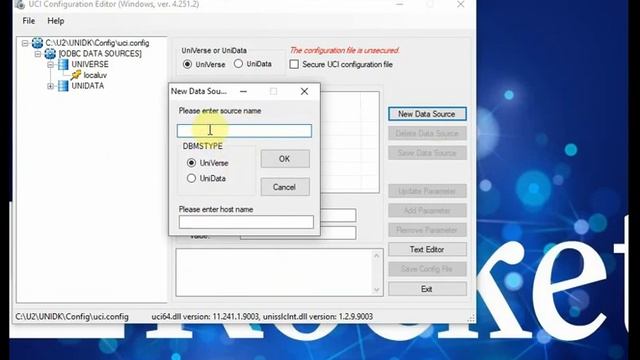
Task: Click the Remove Parameter button
Action: pyautogui.click(x=427, y=230)
